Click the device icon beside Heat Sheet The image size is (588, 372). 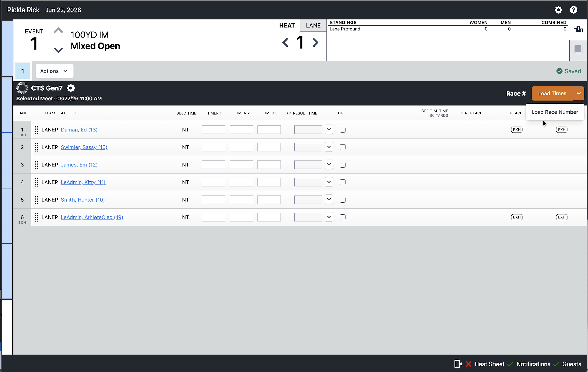tap(458, 364)
